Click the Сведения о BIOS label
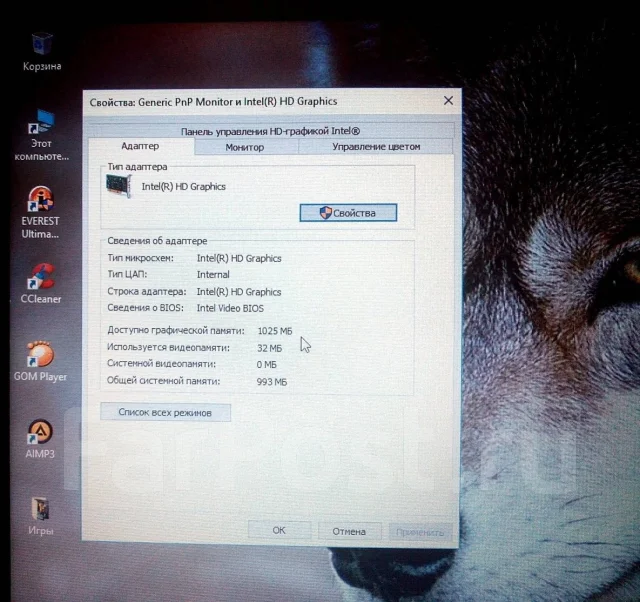The height and width of the screenshot is (602, 640). (x=145, y=307)
